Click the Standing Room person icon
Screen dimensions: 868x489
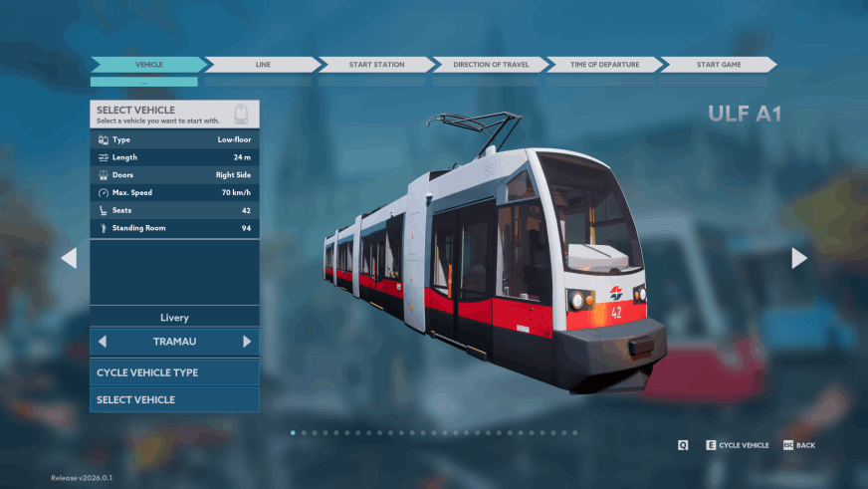click(x=103, y=228)
